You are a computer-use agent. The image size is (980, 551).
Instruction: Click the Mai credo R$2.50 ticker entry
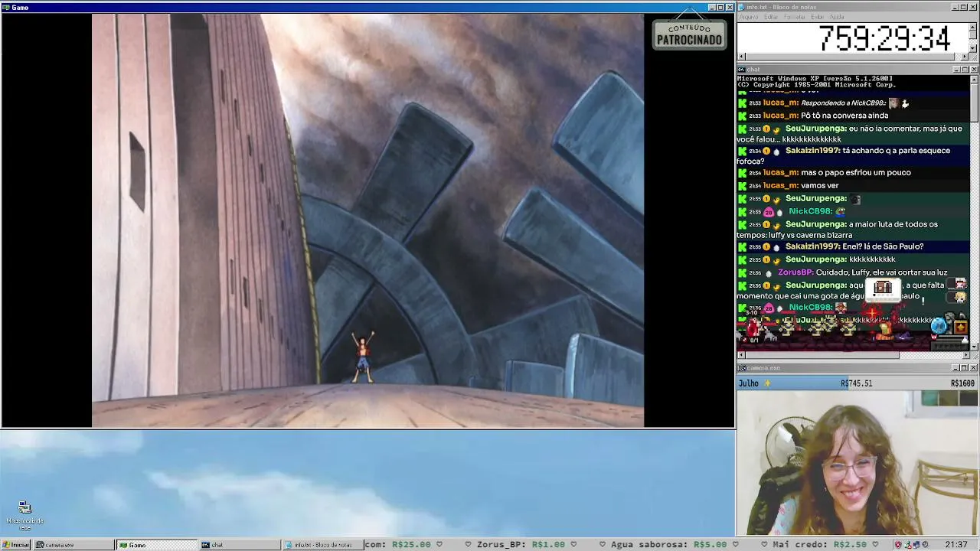pyautogui.click(x=820, y=545)
